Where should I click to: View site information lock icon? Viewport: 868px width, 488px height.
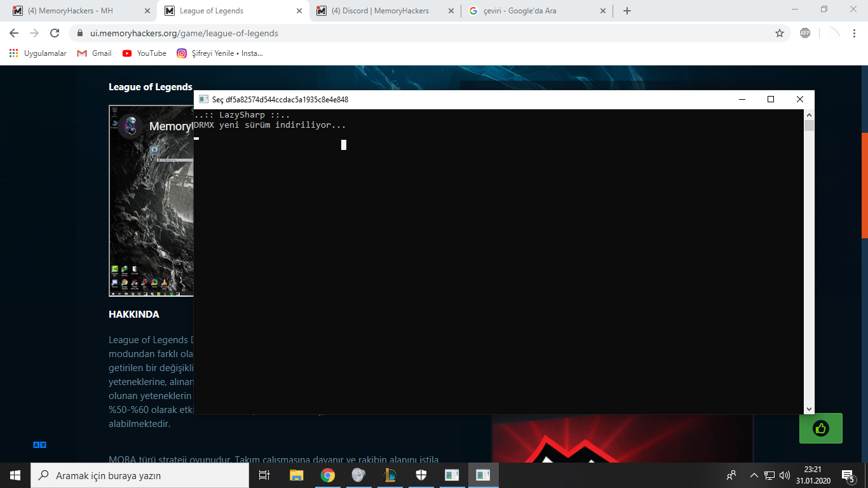coord(80,33)
